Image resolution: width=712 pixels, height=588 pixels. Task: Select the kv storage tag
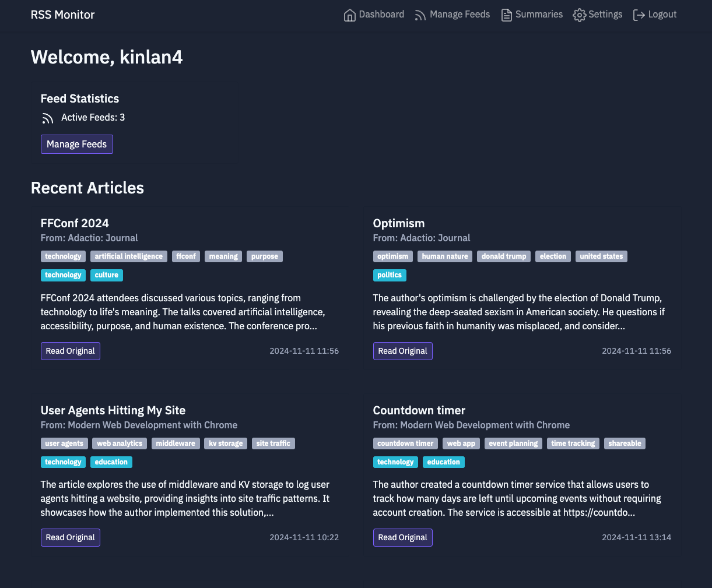coord(226,443)
